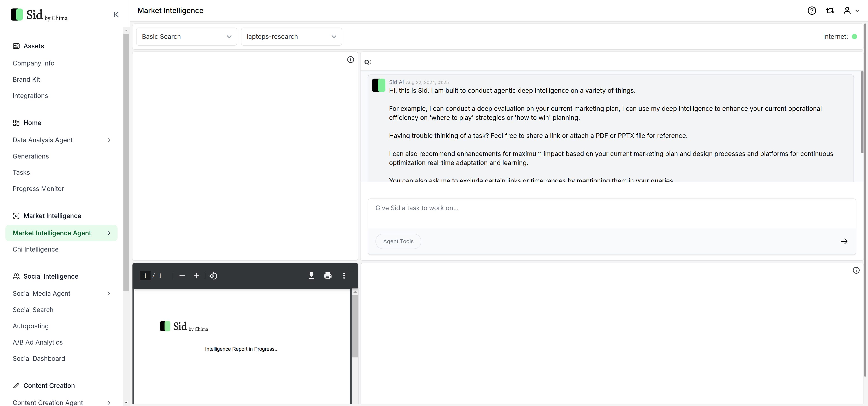Open Autoposting
This screenshot has width=868, height=406.
[x=31, y=326]
